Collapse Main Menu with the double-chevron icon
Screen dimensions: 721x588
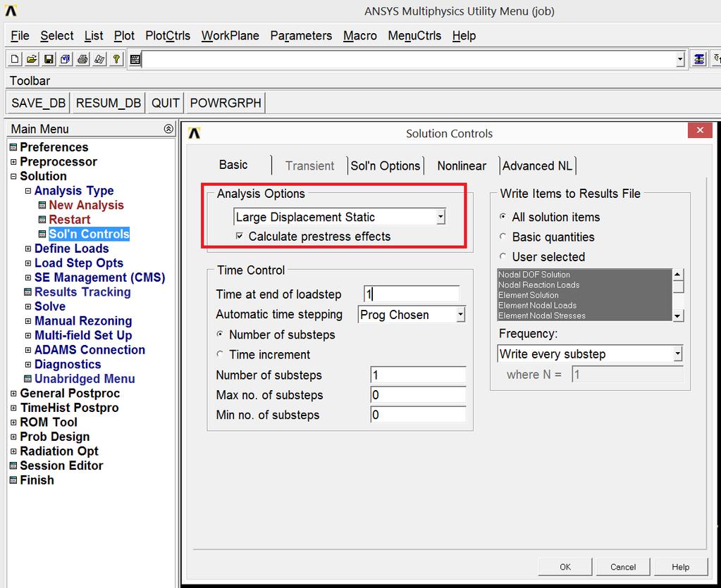168,129
